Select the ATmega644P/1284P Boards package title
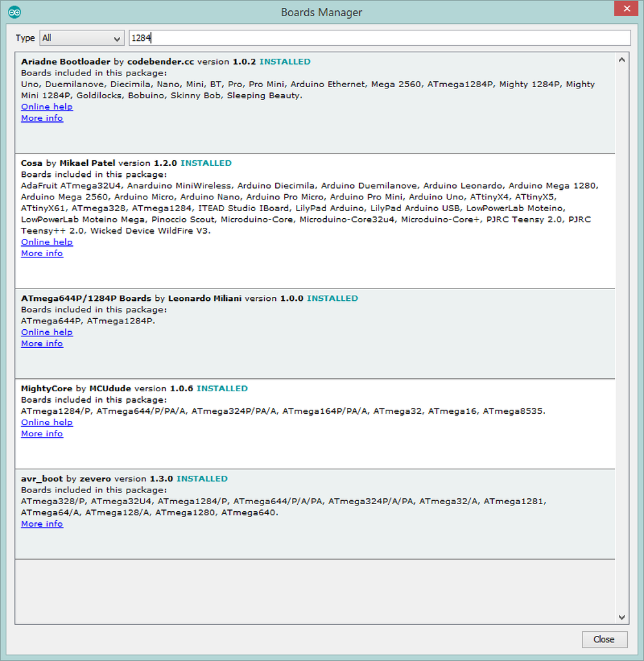This screenshot has width=644, height=661. coord(86,298)
